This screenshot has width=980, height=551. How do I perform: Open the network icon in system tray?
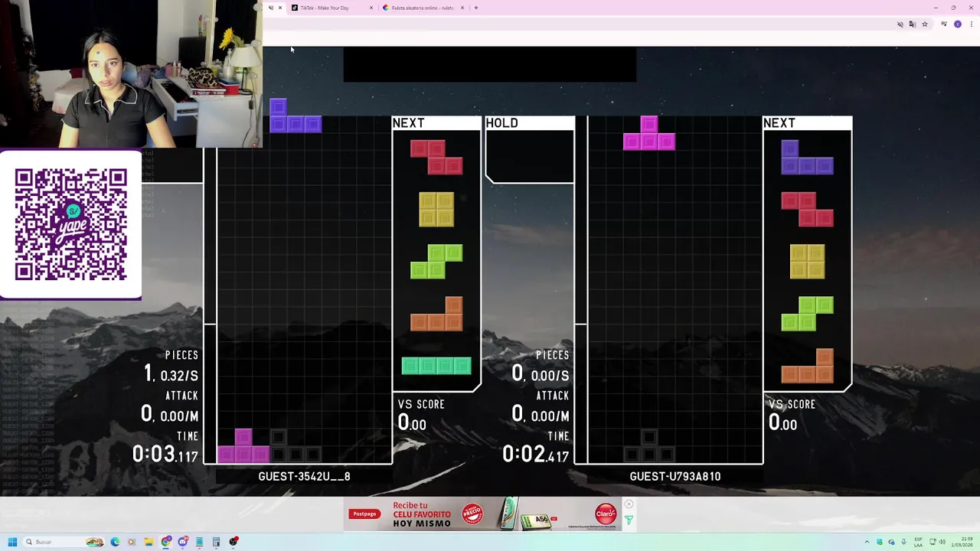pos(932,542)
